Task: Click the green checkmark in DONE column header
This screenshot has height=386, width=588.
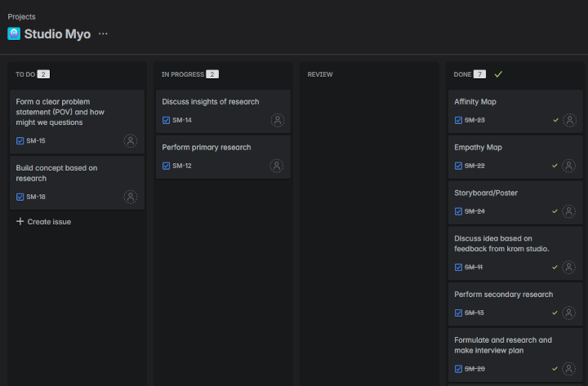Action: [x=498, y=74]
